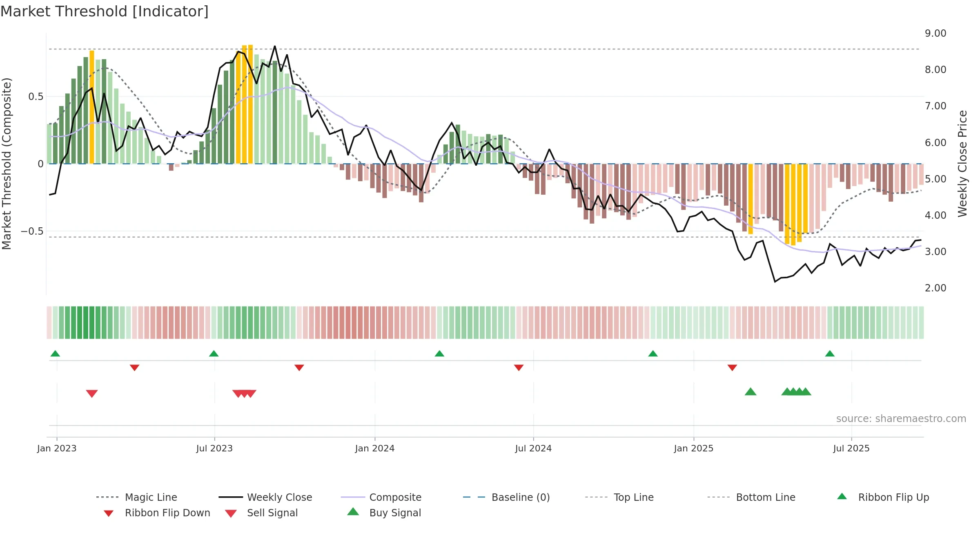Screen dimensions: 980x551
Task: Click the green Ribbon Flip Up legend triangle
Action: 842,496
